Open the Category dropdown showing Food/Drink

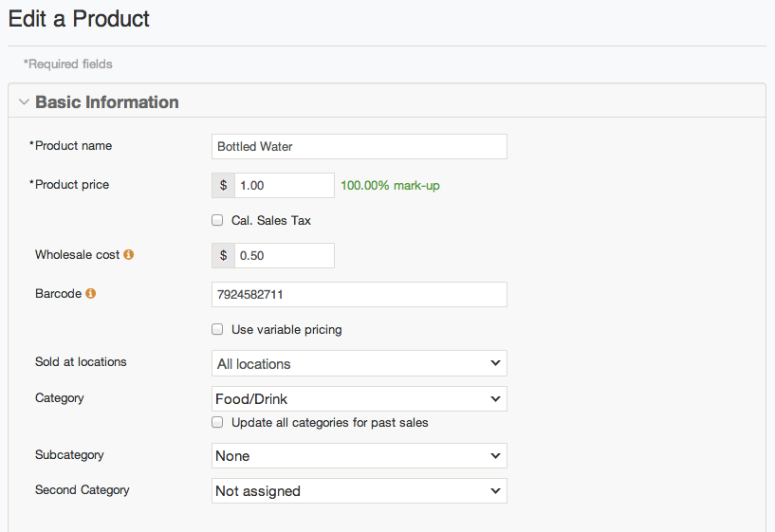click(x=359, y=398)
